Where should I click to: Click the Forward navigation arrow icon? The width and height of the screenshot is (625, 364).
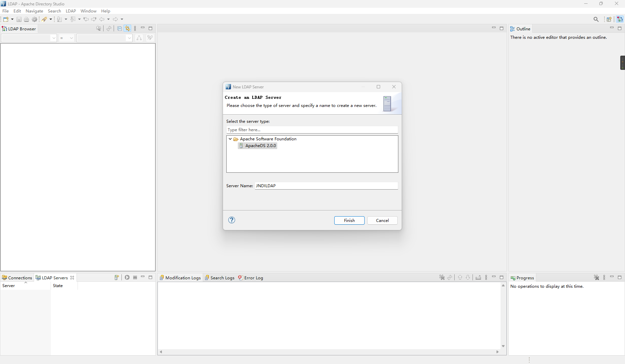point(115,19)
